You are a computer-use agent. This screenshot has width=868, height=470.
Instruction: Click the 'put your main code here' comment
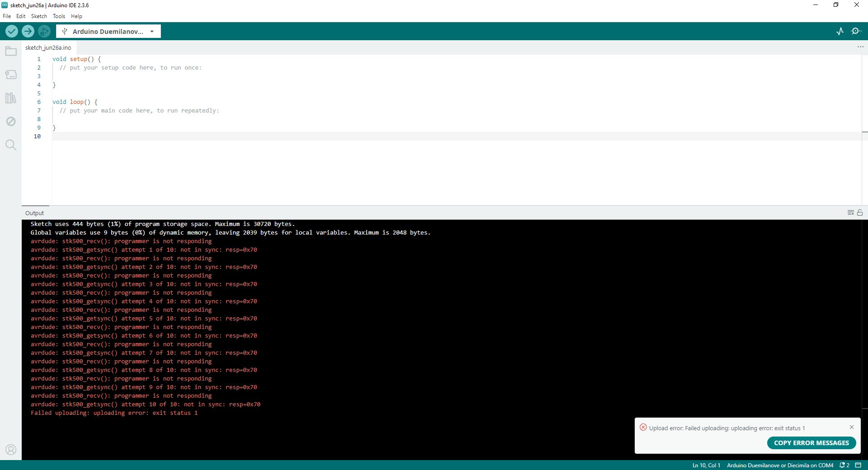(x=139, y=111)
